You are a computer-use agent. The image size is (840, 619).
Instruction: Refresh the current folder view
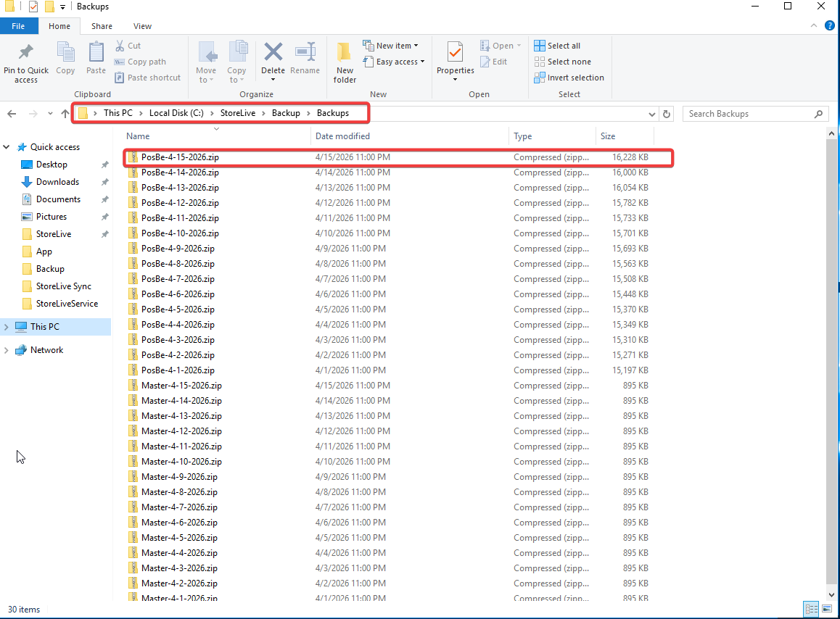click(x=667, y=114)
